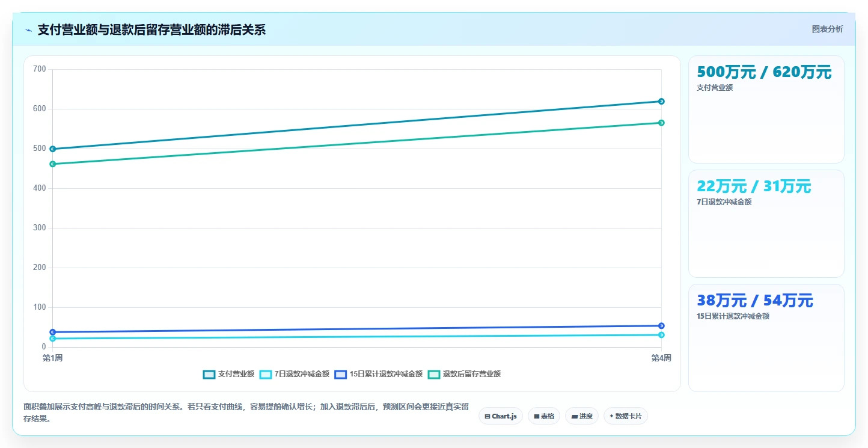Click the description paragraph starting with 面积叠加展示

coord(246,413)
